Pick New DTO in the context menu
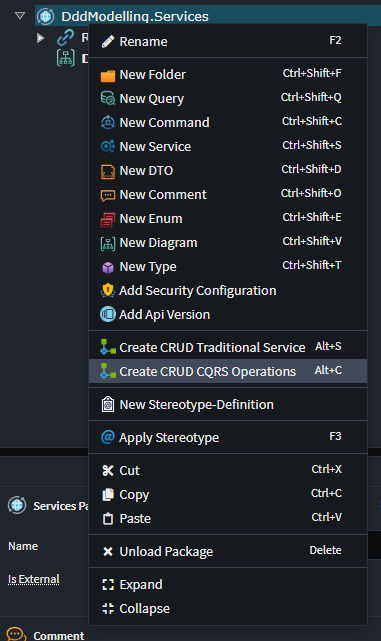Screen dimensions: 381x641 pos(228,170)
